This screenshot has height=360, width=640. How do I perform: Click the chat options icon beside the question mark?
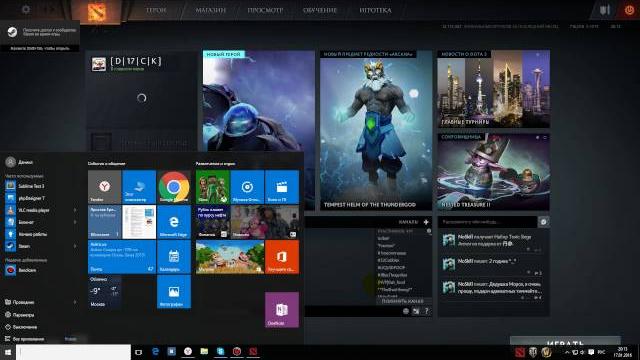pos(416,311)
